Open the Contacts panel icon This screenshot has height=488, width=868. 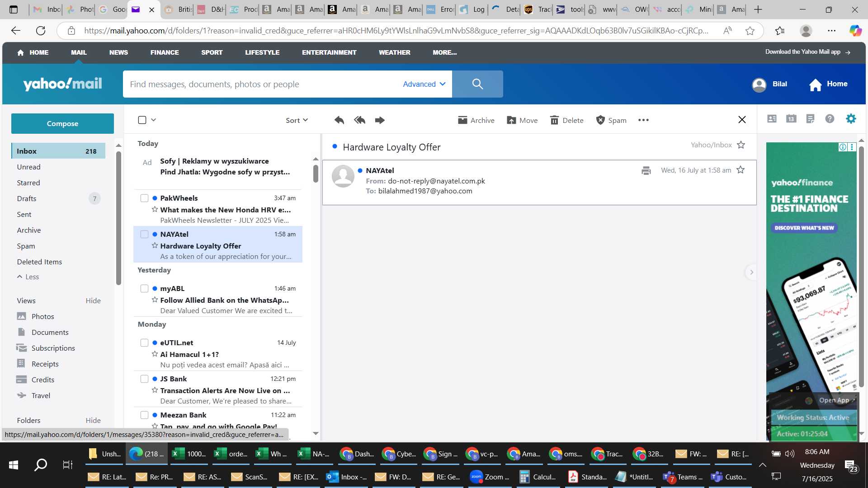coord(772,119)
